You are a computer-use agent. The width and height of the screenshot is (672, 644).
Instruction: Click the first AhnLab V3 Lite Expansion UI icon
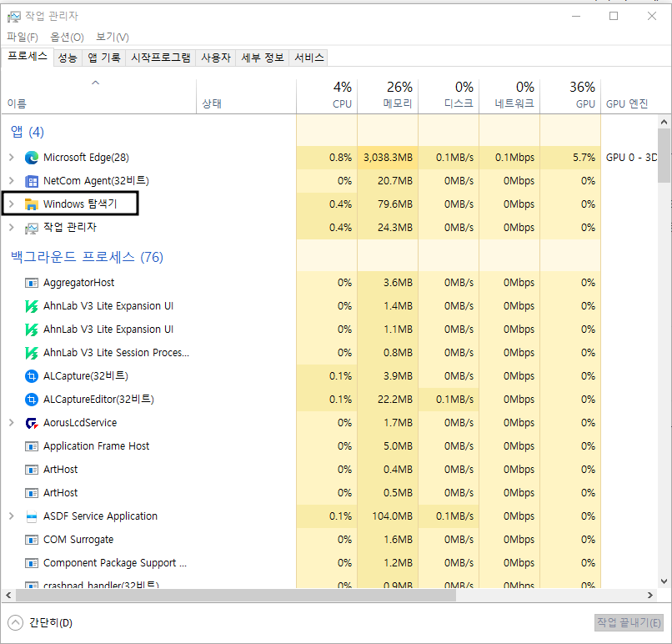pyautogui.click(x=32, y=306)
